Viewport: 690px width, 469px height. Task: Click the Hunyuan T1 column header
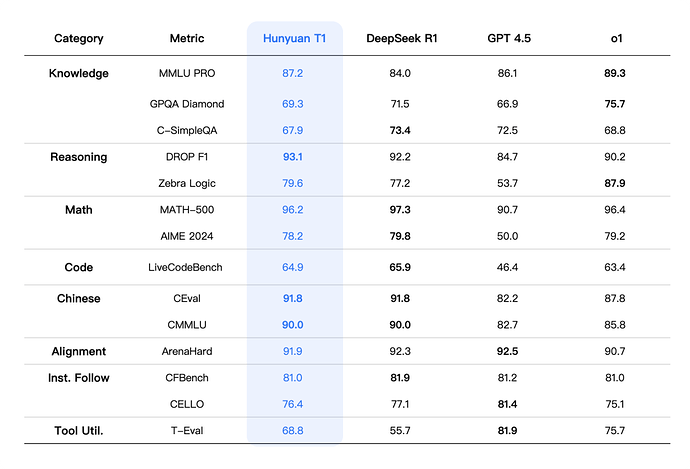[294, 39]
